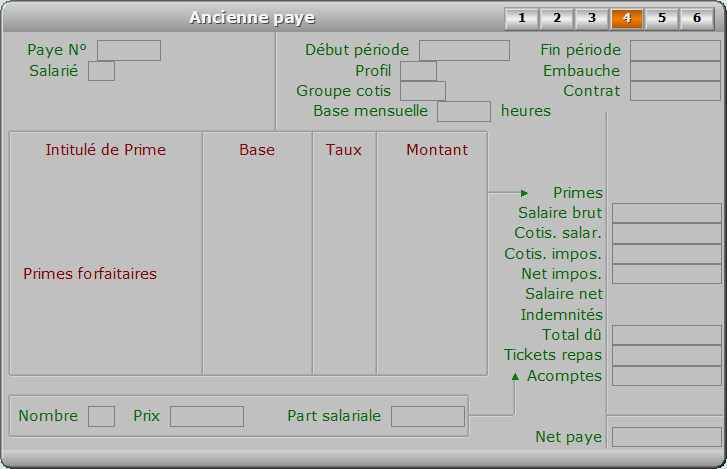727x469 pixels.
Task: Click the Ancienne paye window title
Action: [252, 18]
